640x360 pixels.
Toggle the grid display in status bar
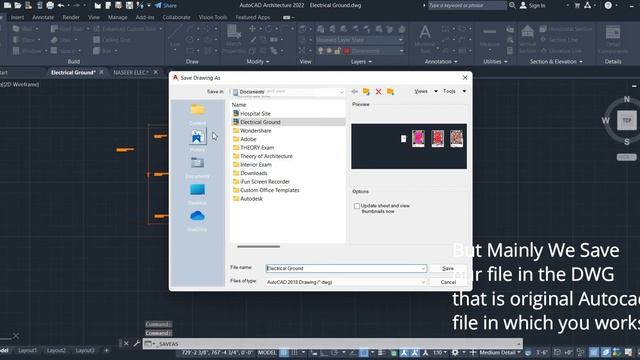click(x=284, y=352)
